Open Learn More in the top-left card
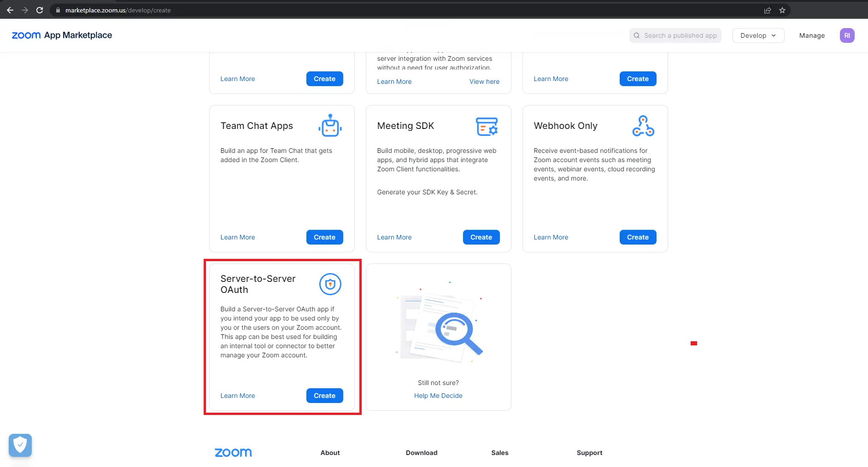This screenshot has height=467, width=868. coord(238,79)
